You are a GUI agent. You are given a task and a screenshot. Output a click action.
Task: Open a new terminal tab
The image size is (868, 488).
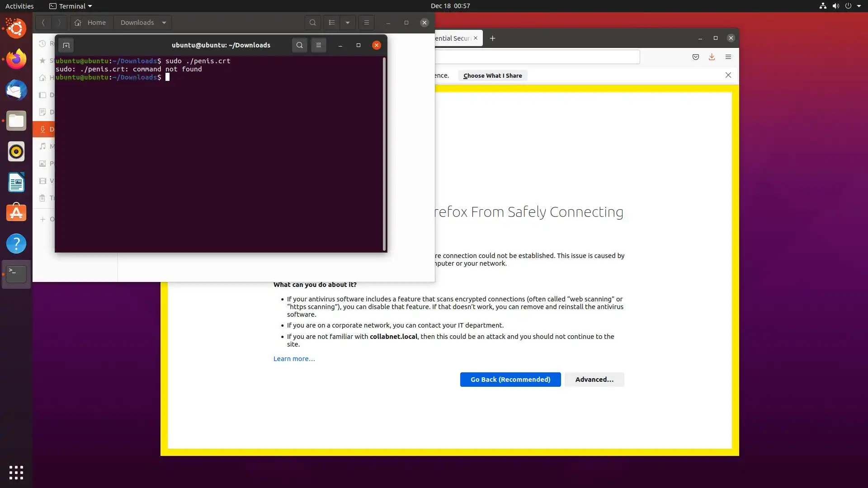66,45
